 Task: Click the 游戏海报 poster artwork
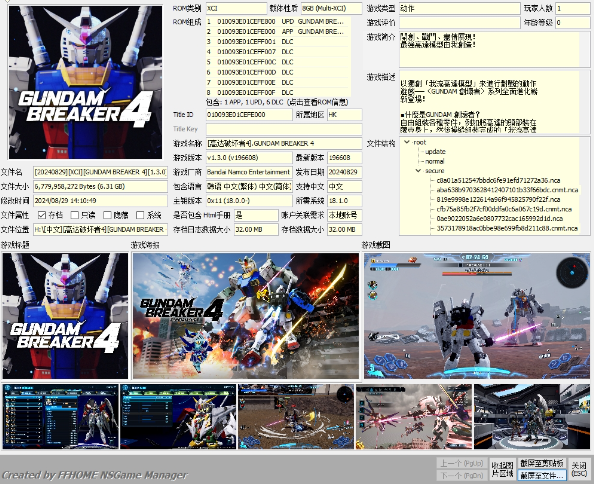245,316
